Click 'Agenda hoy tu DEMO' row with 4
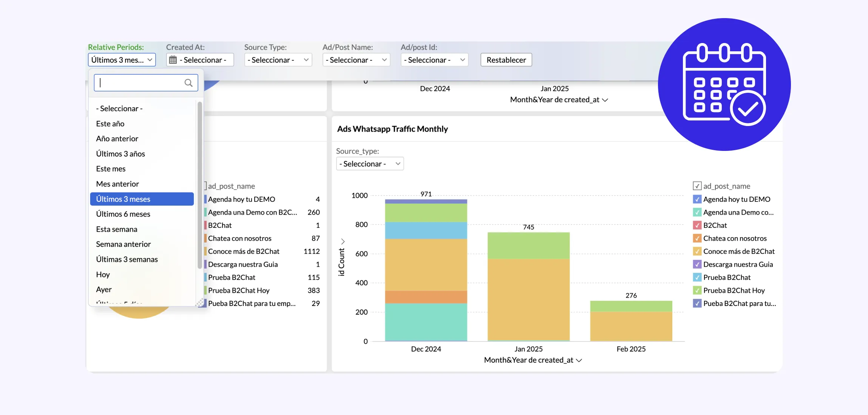Image resolution: width=868 pixels, height=415 pixels. [x=263, y=199]
